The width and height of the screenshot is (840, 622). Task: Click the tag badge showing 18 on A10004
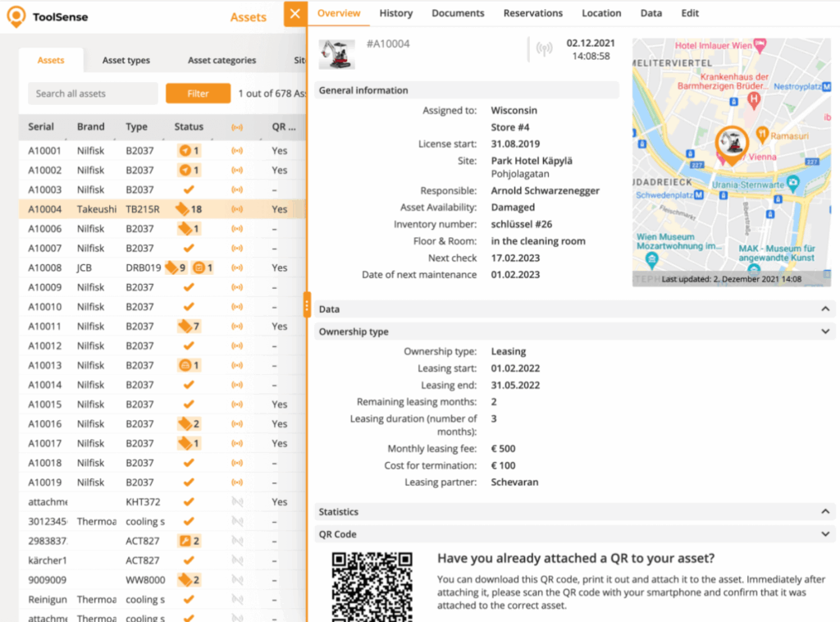click(190, 209)
